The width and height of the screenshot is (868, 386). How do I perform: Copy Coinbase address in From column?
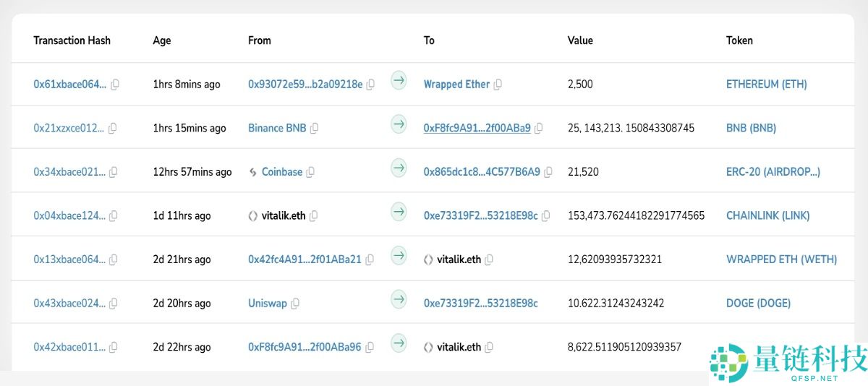tap(310, 172)
